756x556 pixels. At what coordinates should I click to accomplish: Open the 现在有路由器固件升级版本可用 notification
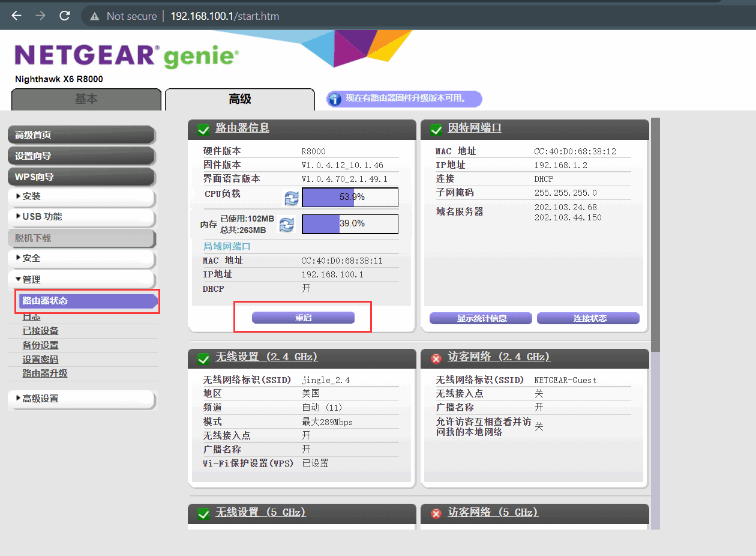406,98
